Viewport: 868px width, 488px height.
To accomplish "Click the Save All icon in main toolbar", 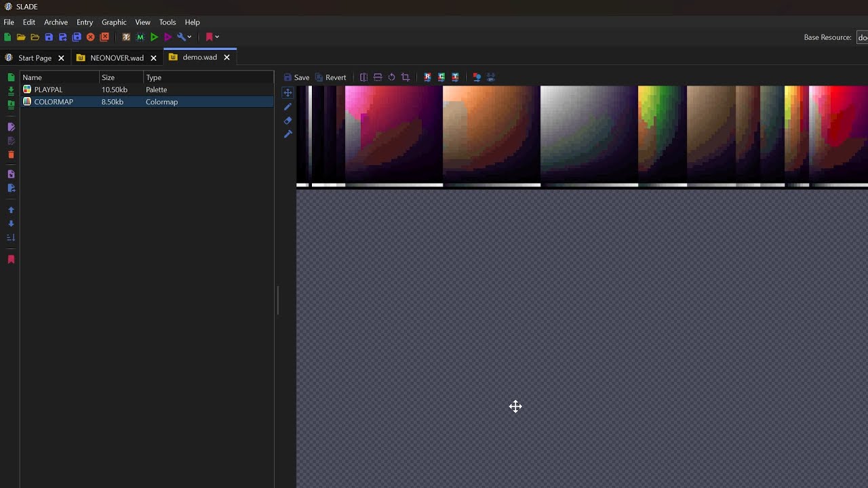I will point(77,37).
